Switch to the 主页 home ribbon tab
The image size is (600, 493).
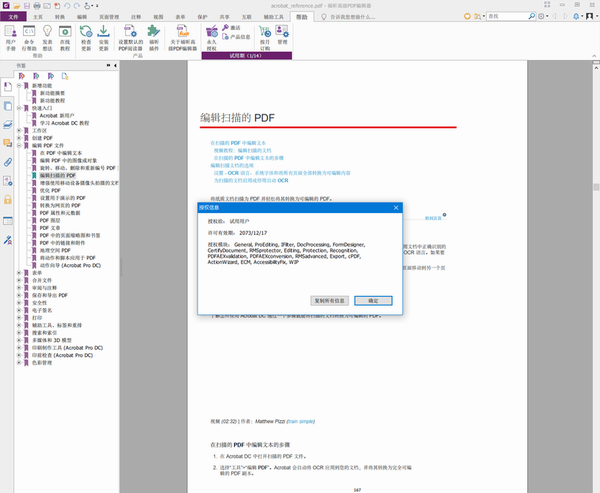[38, 17]
